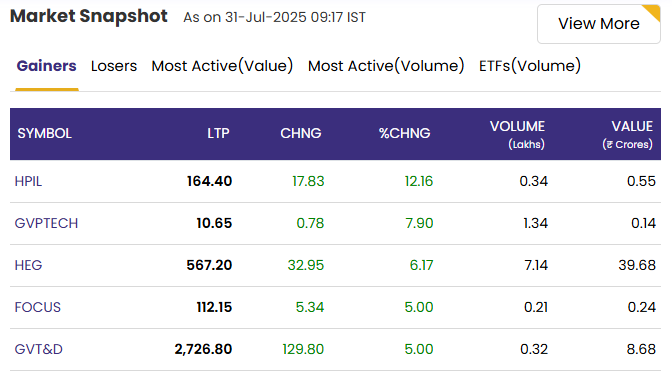Click the %CHNG column header
This screenshot has height=376, width=672.
[x=405, y=133]
